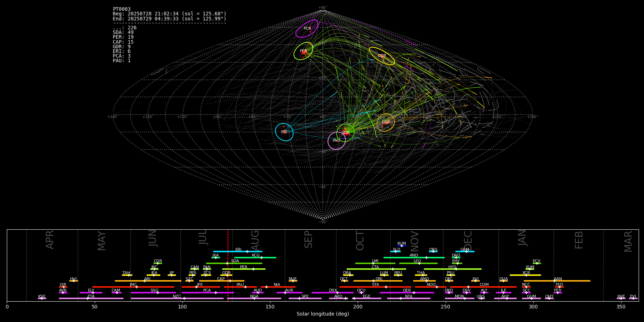Click the PAU radiant circle on sky map
The width and height of the screenshot is (644, 322).
click(337, 141)
